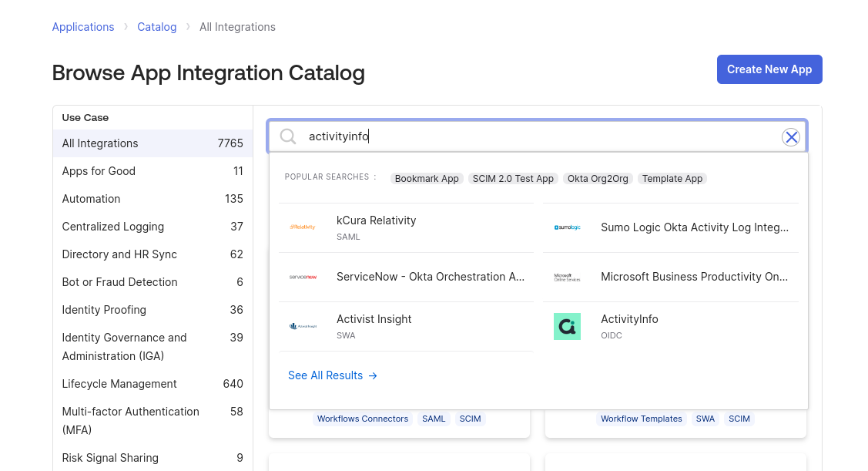Click the SAML tag beside Workflows Connectors
Viewport: 868px width, 471px height.
point(434,419)
